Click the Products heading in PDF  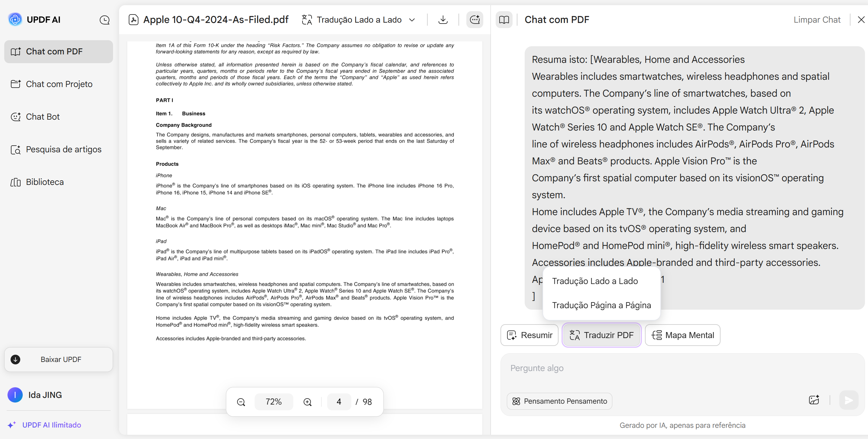point(167,164)
